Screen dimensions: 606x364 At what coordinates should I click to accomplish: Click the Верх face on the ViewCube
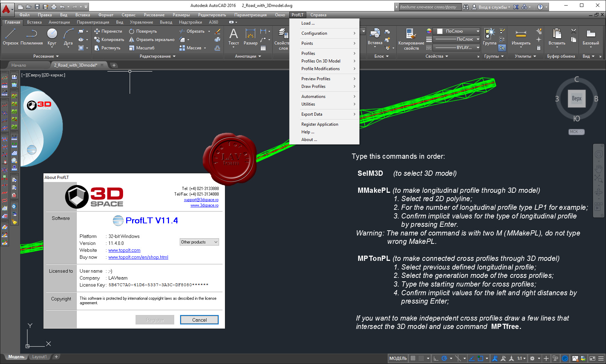tap(576, 98)
